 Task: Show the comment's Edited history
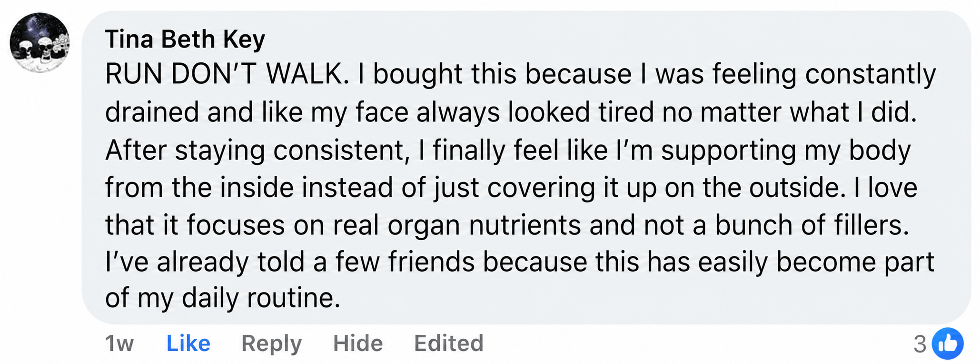tap(449, 344)
